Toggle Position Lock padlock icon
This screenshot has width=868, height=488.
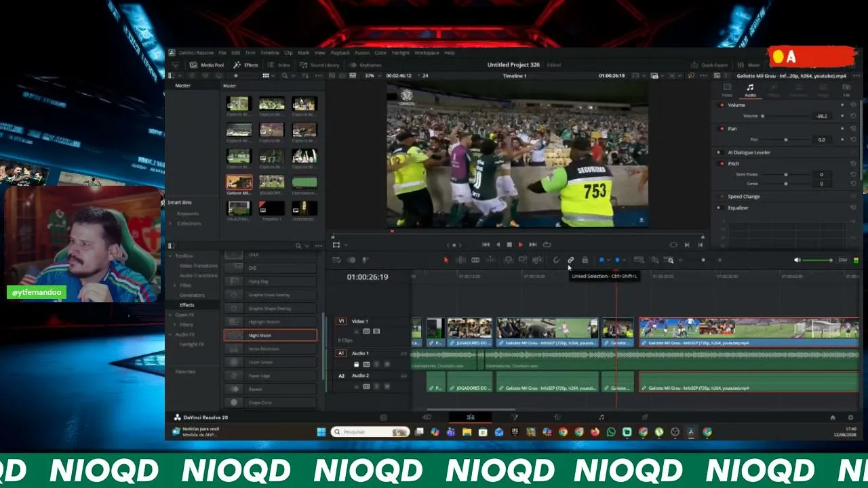tap(585, 260)
